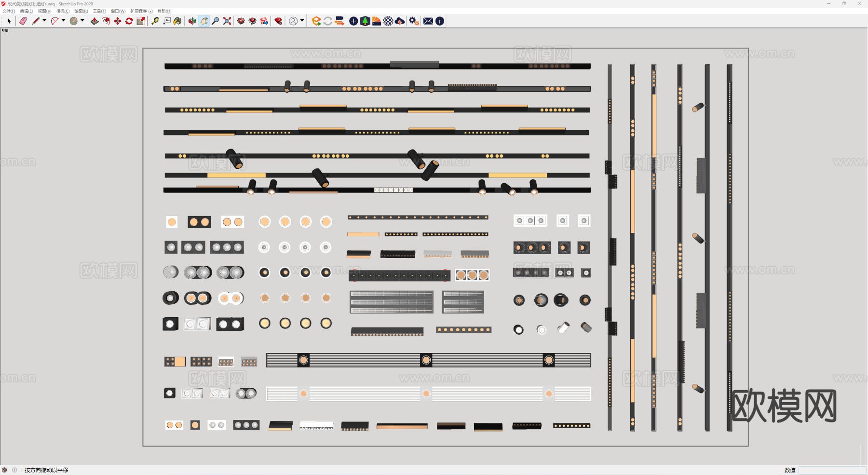Select the Scale tool
Screen dimensions: 868x475
point(141,21)
